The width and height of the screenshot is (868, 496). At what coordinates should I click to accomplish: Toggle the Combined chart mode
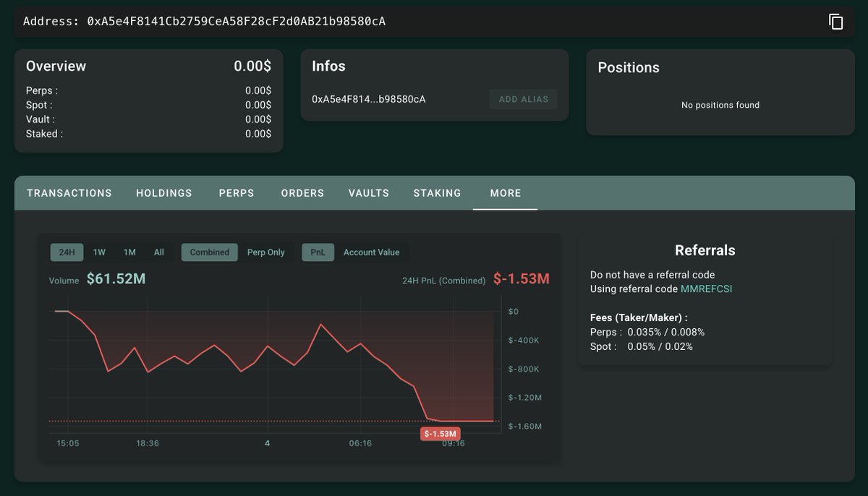209,252
